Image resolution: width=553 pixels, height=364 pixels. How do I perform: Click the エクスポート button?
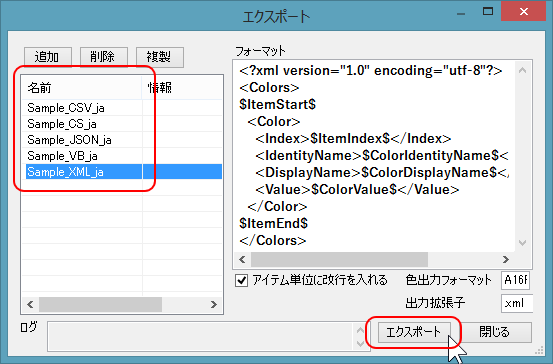click(414, 332)
